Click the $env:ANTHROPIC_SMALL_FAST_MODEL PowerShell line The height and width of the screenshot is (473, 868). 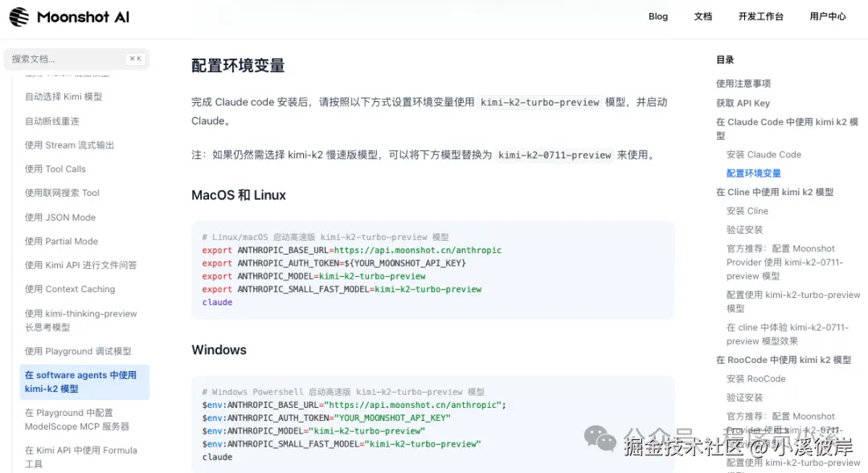click(x=342, y=443)
